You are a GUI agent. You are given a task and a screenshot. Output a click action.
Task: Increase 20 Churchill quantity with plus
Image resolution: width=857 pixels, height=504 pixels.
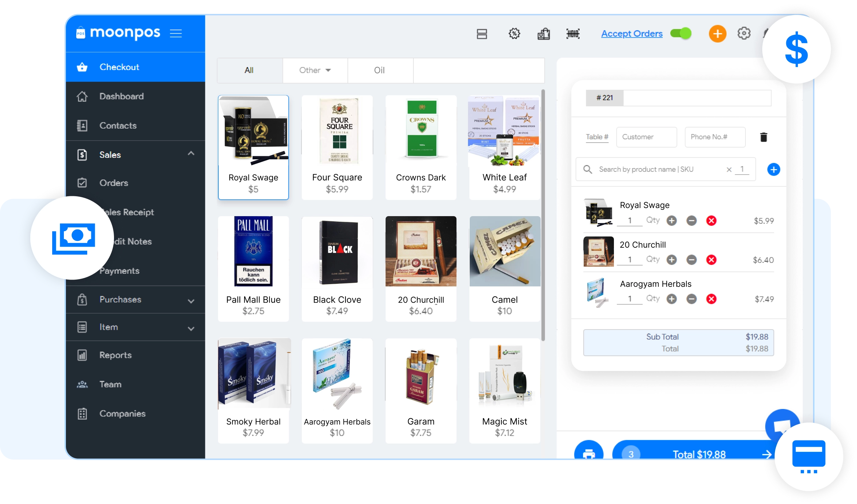coord(672,260)
